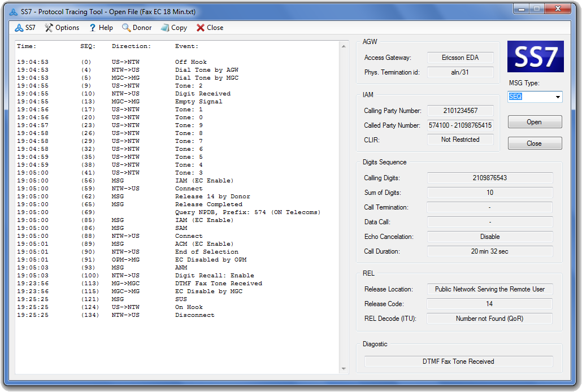Click the title bar application icon
Viewport: 582px width, 392px height.
click(14, 12)
